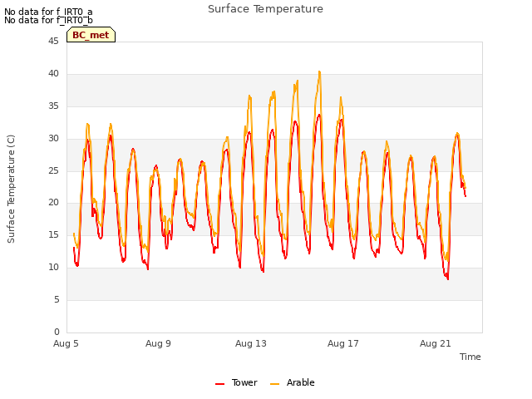The image size is (532, 399).
Task: Click the Aug 9 x-axis label
Action: coord(158,343)
